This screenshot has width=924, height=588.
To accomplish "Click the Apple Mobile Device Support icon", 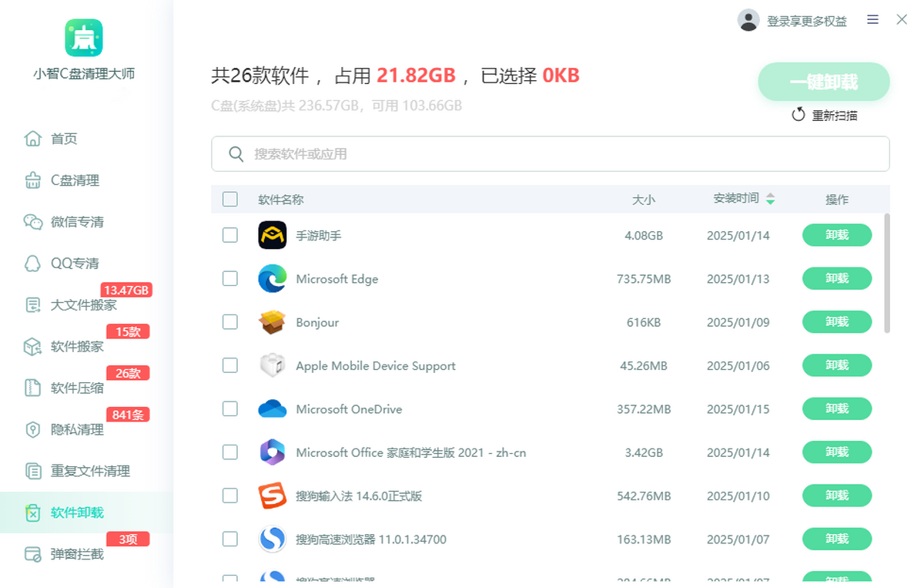I will [273, 365].
